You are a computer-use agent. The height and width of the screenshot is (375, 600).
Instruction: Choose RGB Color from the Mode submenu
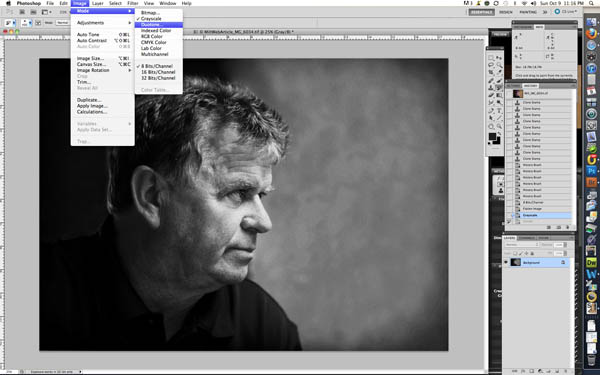[152, 36]
